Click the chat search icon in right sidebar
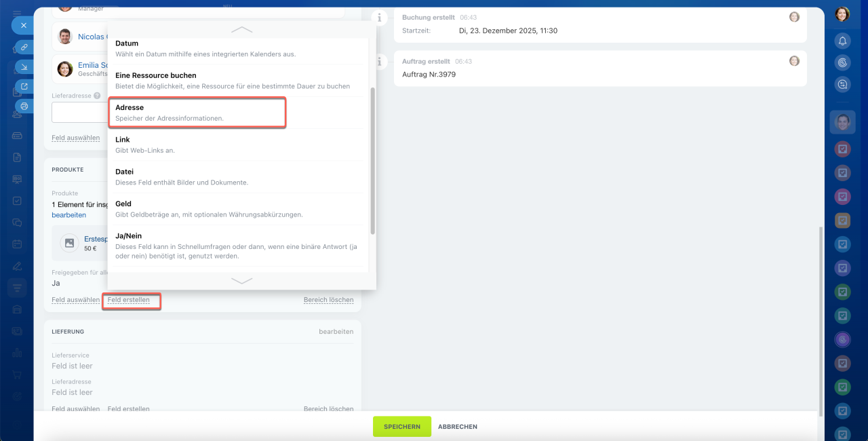Screen dimensions: 868x441 point(842,85)
